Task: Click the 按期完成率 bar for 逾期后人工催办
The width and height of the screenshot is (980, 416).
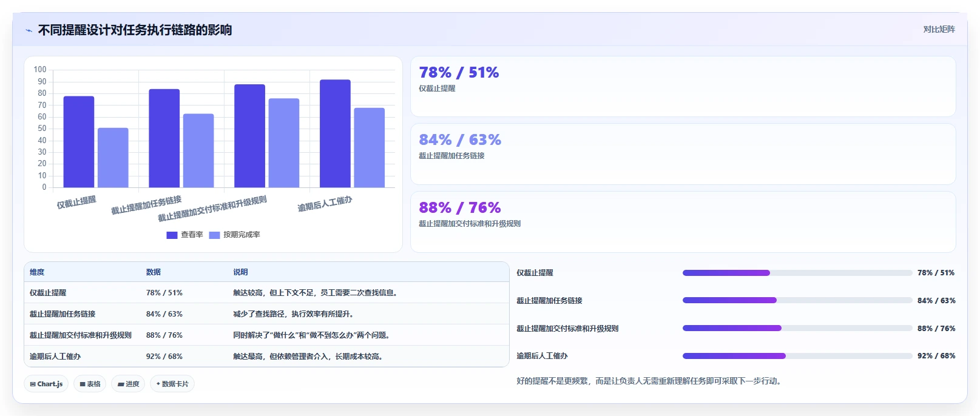Action: click(x=370, y=148)
